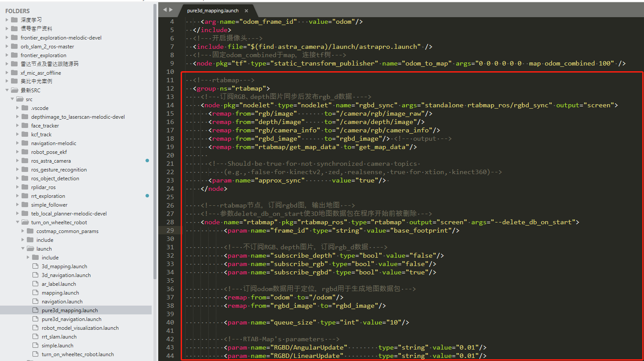Click the tab history back arrow
Viewport: 644px width, 361px height.
(165, 10)
